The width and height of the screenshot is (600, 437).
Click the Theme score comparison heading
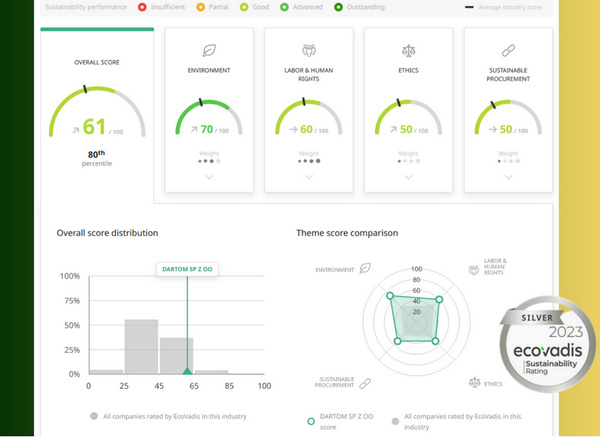coord(347,233)
